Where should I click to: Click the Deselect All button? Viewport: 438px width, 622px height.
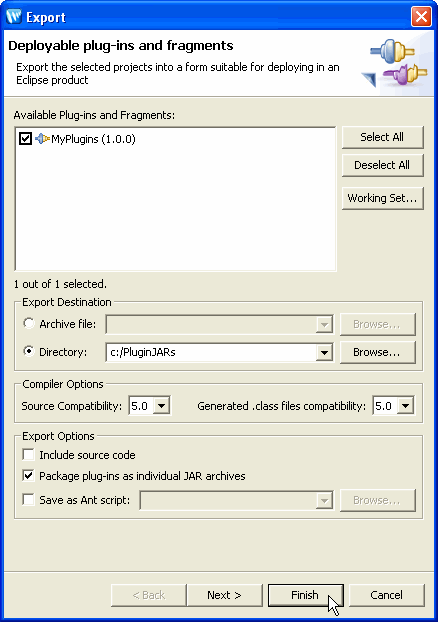click(x=382, y=165)
